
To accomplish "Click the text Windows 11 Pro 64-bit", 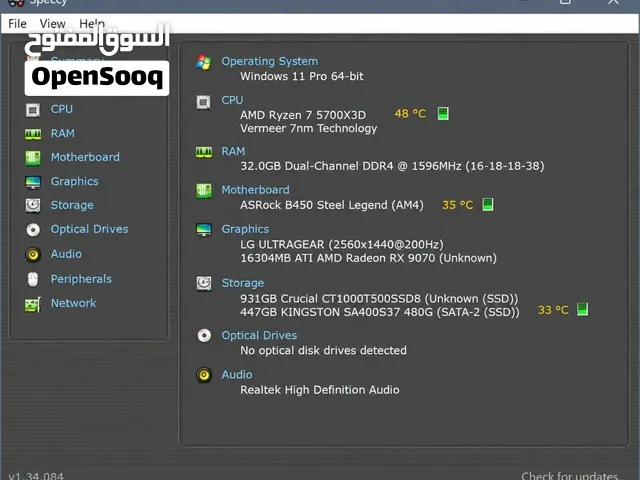I will 302,76.
